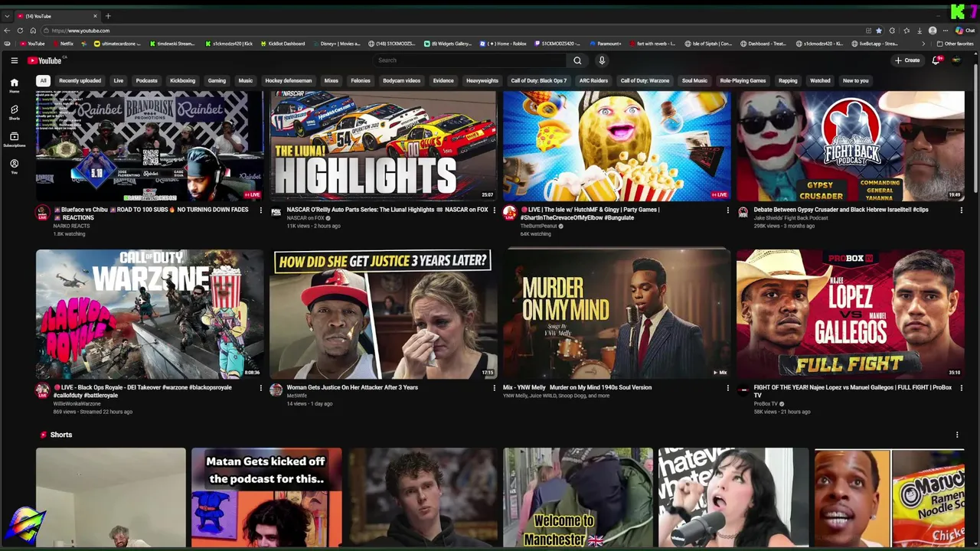Select the Podcasts filter chip
This screenshot has width=980, height=551.
pyautogui.click(x=146, y=80)
